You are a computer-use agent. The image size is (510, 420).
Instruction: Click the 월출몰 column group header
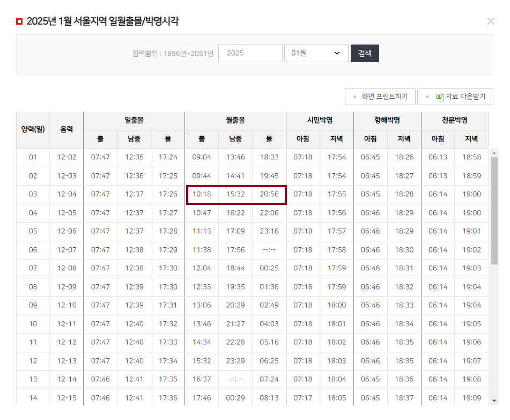tap(235, 120)
